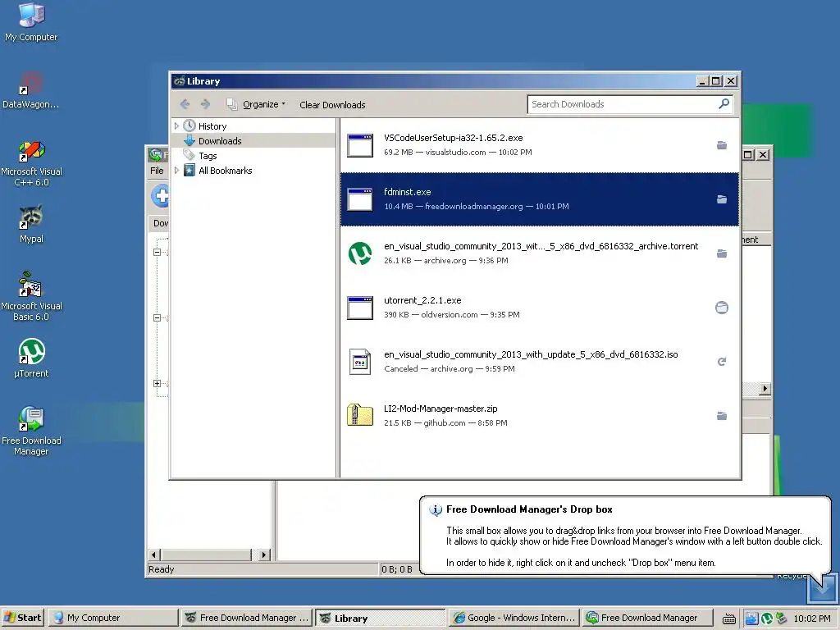Select the fdminst.exe file name
Viewport: 840px width, 630px height.
tap(407, 192)
